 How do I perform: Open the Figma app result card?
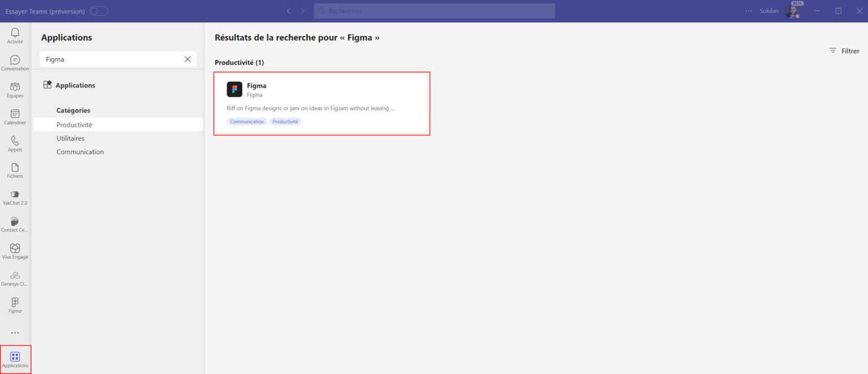click(x=322, y=103)
